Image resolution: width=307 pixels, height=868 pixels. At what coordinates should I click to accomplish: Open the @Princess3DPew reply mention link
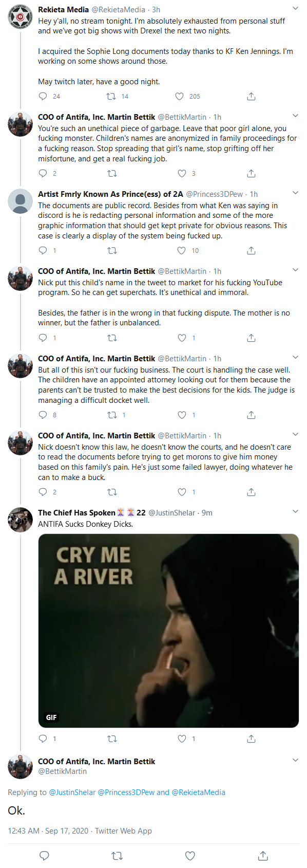click(x=126, y=792)
